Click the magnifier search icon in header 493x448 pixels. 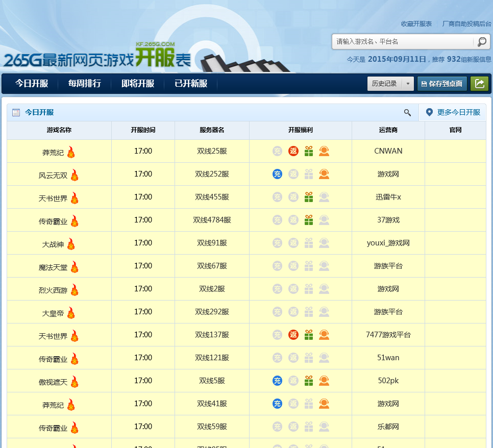(x=482, y=42)
